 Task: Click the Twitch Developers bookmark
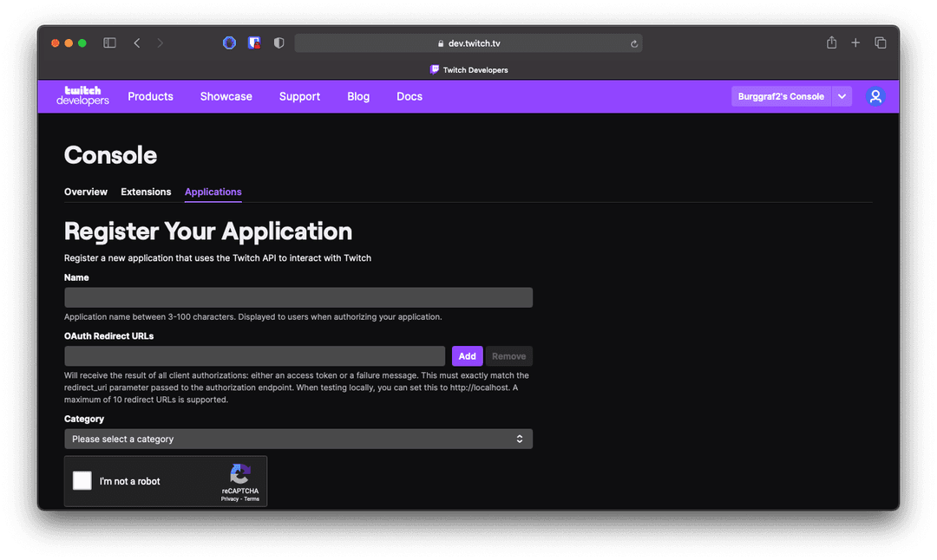(x=468, y=69)
